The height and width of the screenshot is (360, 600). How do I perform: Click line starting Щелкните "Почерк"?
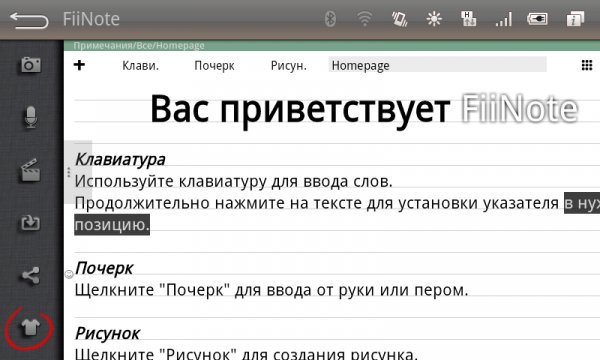click(x=271, y=290)
